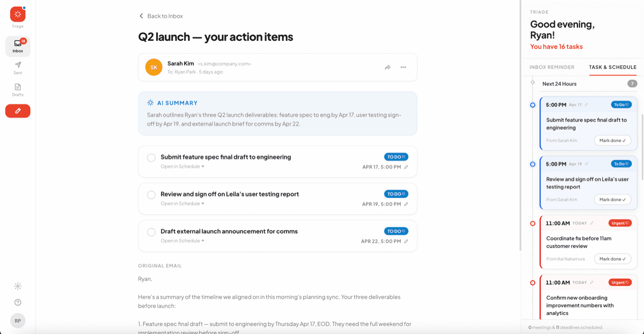Open the three-dot more options menu

(403, 68)
